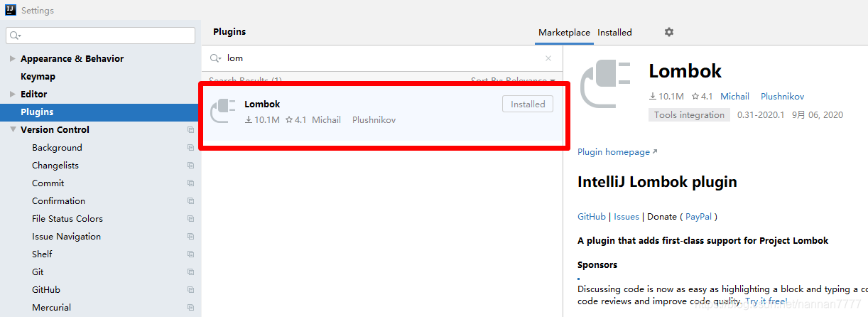Clear the plugin search field text
The image size is (868, 317).
pos(548,58)
